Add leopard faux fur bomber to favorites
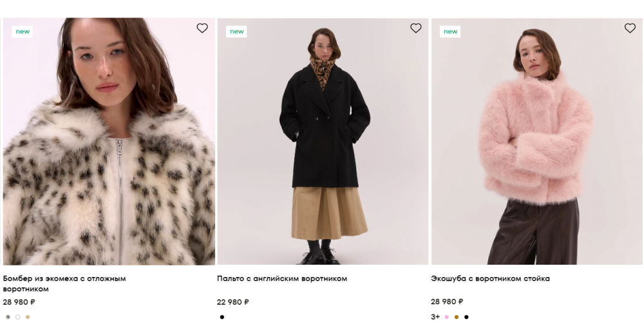 [x=202, y=28]
